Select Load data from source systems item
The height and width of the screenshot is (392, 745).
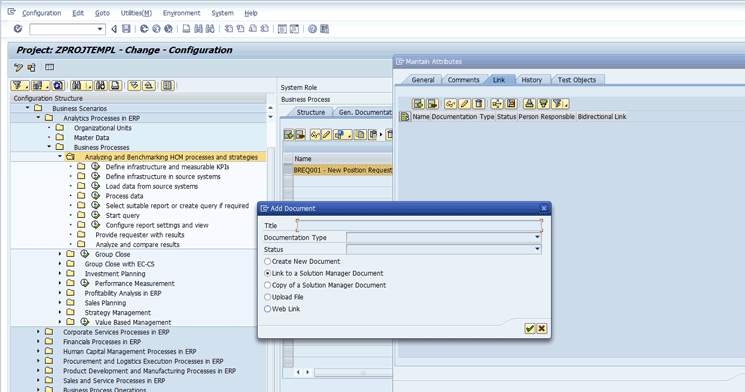[x=152, y=186]
